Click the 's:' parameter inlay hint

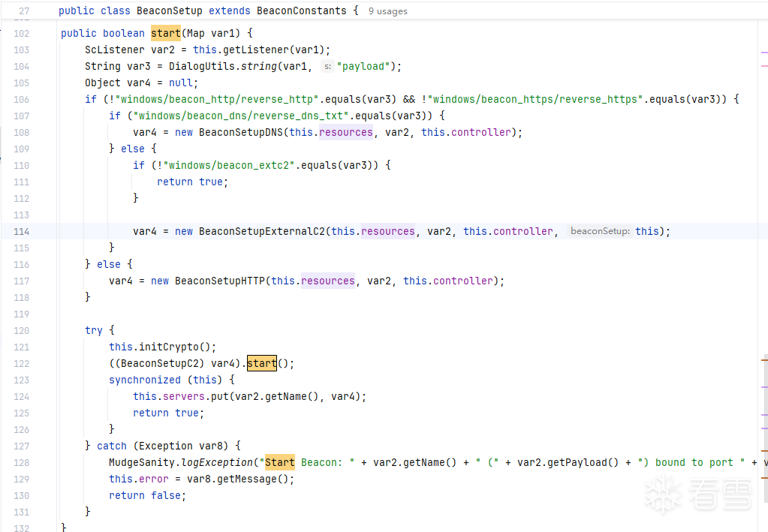(x=327, y=66)
